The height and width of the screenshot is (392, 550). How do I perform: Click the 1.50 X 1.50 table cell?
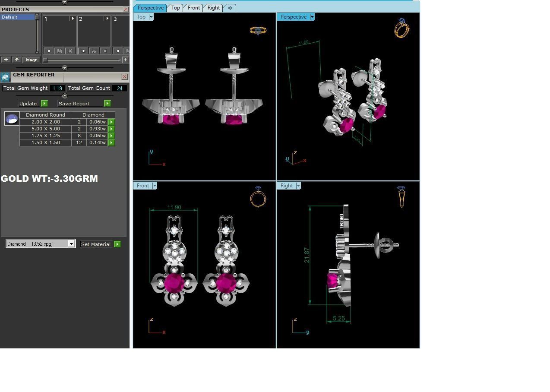tap(45, 142)
